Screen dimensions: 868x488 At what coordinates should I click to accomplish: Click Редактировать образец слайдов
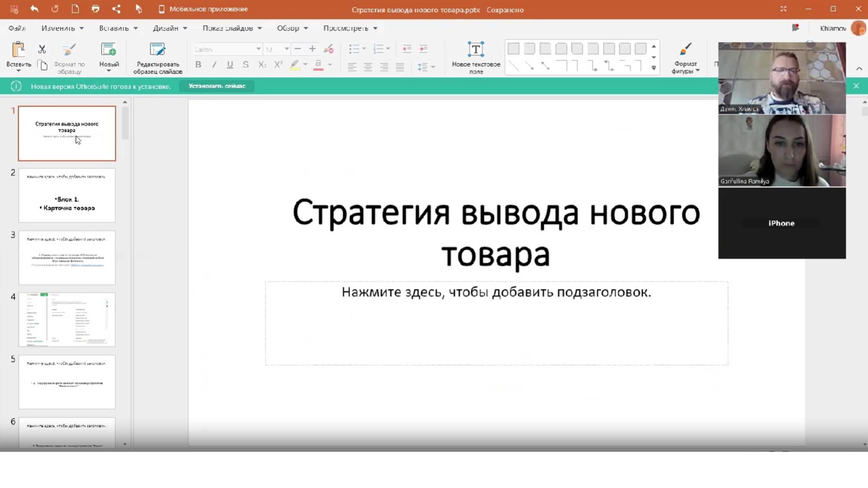point(158,58)
